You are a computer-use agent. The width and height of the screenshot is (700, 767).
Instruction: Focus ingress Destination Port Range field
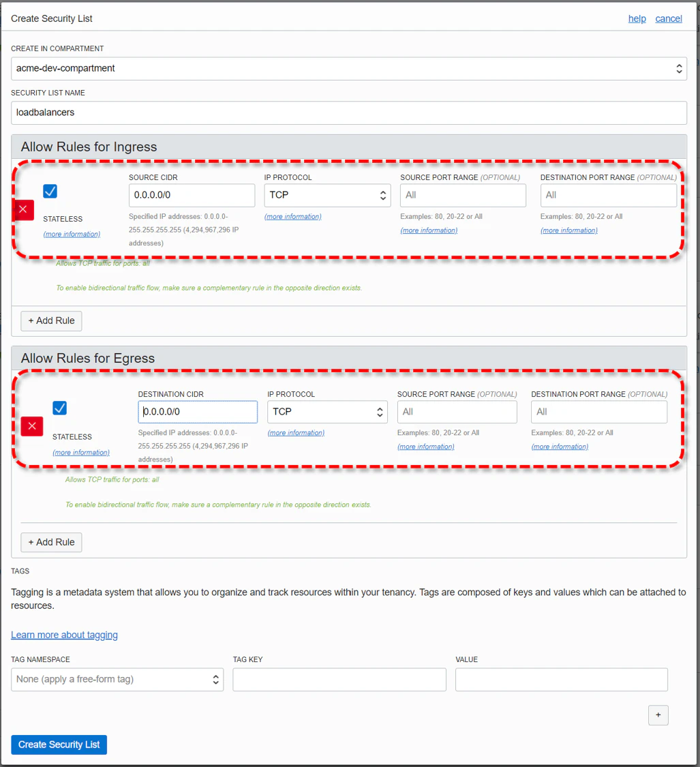click(609, 195)
